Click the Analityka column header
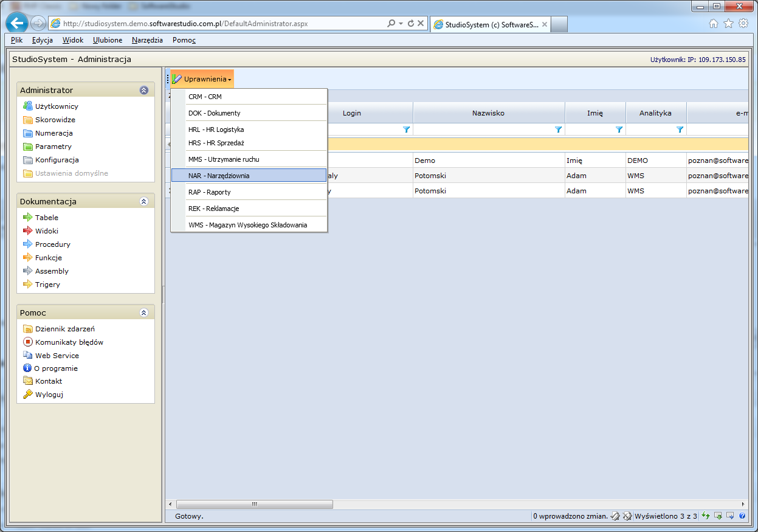The height and width of the screenshot is (532, 758). tap(656, 113)
